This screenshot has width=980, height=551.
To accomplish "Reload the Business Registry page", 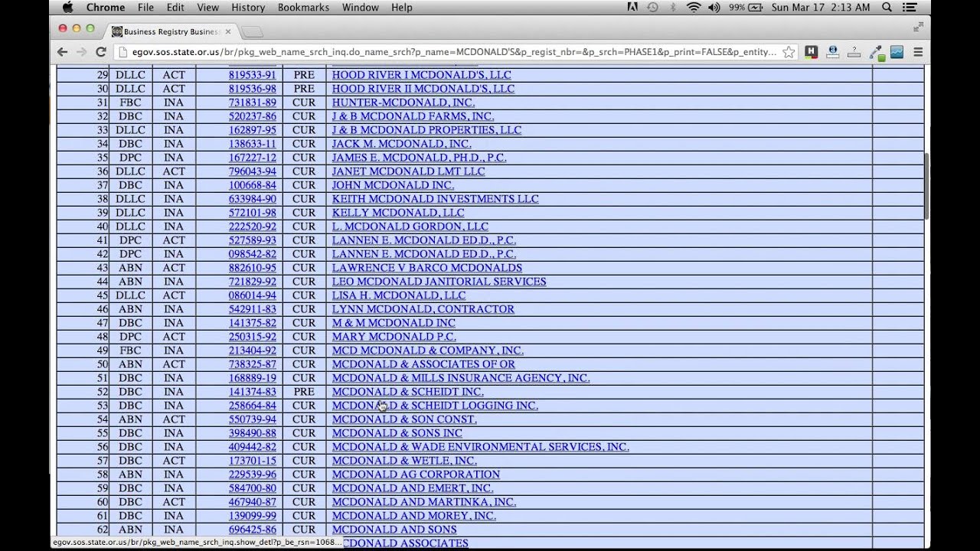I will (100, 52).
